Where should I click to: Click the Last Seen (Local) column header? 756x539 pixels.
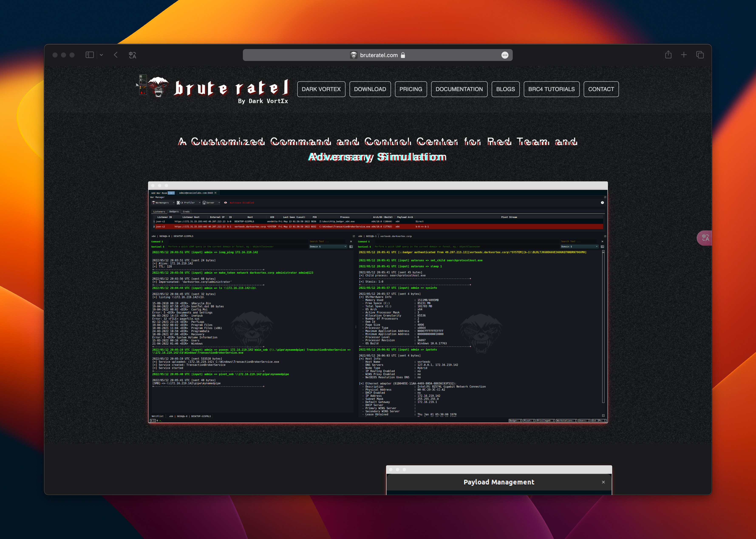pyautogui.click(x=294, y=217)
